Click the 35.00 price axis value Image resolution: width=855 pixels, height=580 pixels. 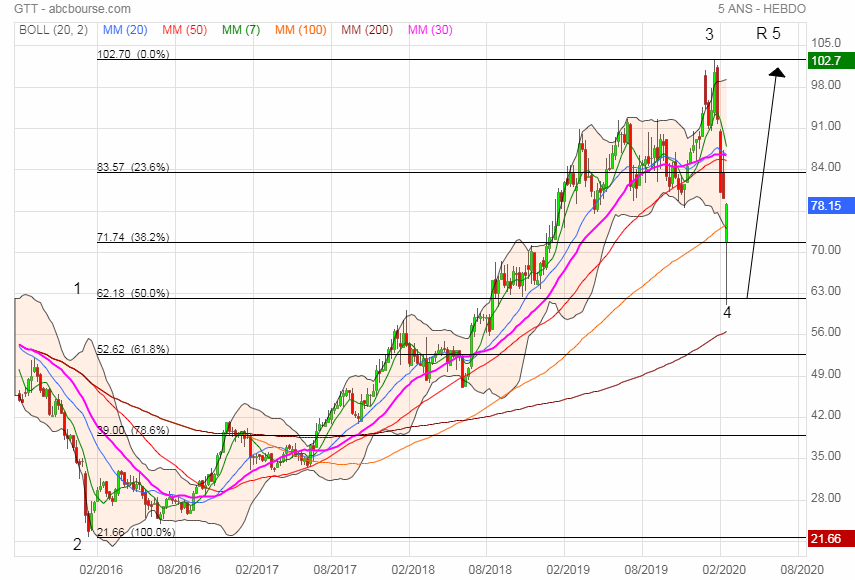pyautogui.click(x=826, y=456)
